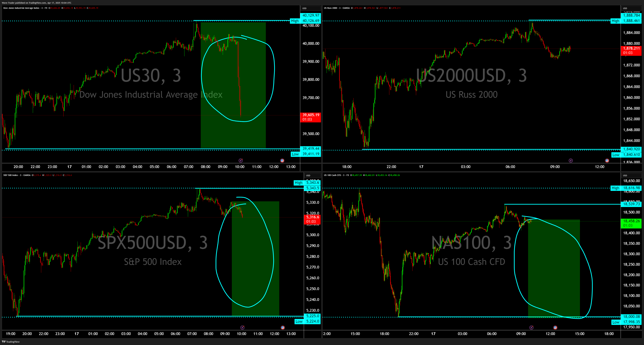Click the lightning event icon on US 100 Cash CFD chart
Image resolution: width=644 pixels, height=345 pixels.
tap(532, 327)
